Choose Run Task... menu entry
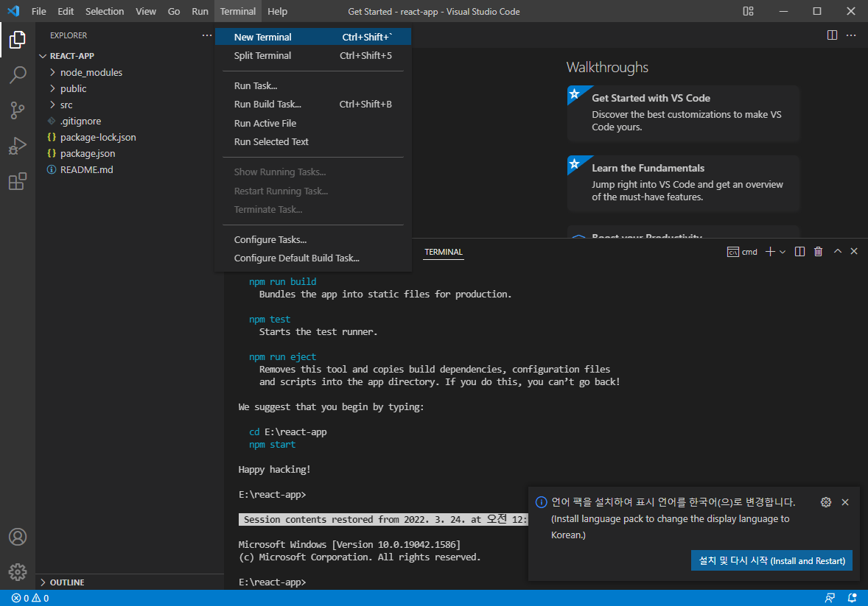This screenshot has height=606, width=868. click(312, 85)
